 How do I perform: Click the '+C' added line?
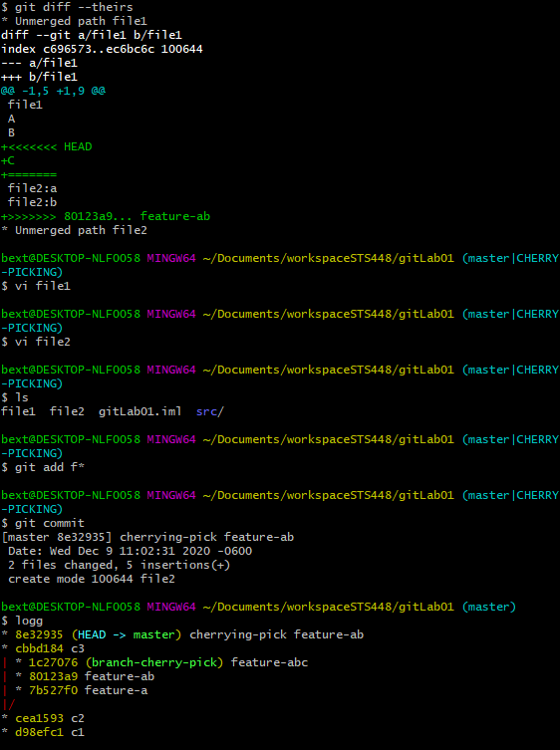click(8, 160)
